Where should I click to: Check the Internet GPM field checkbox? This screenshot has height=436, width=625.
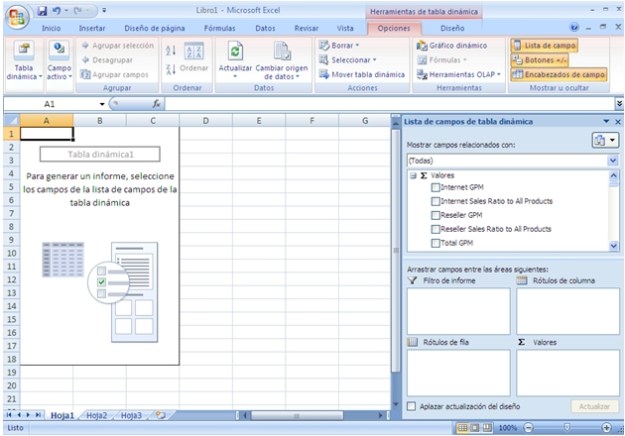pos(435,188)
